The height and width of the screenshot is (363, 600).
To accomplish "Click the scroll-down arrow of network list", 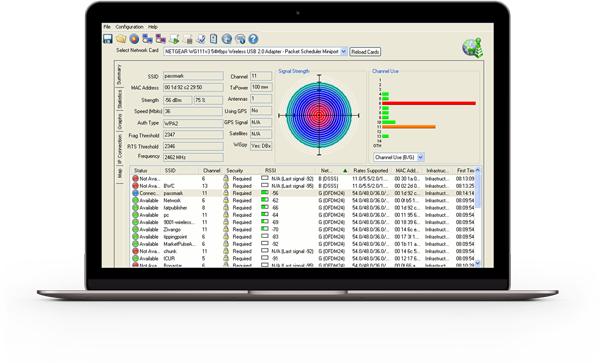I will click(x=478, y=263).
